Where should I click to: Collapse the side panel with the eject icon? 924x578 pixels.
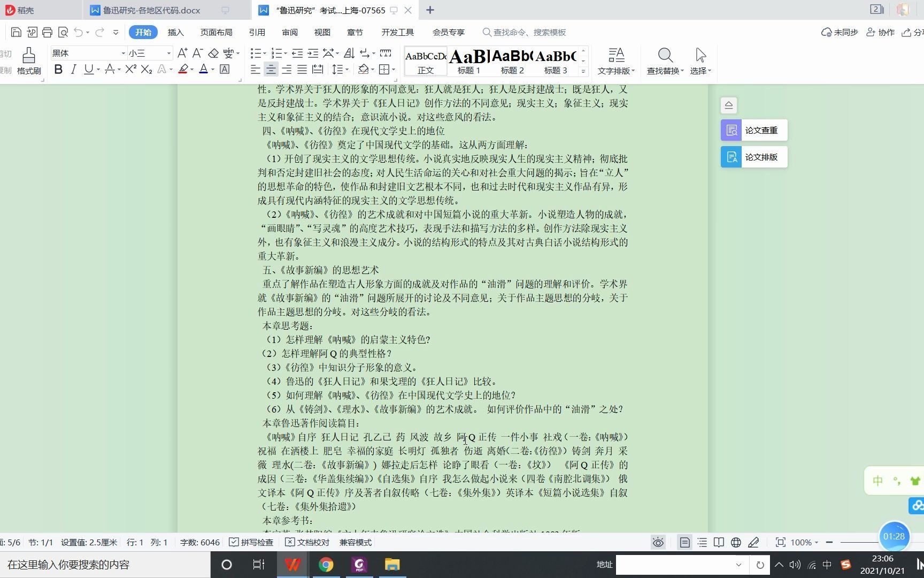(x=728, y=105)
